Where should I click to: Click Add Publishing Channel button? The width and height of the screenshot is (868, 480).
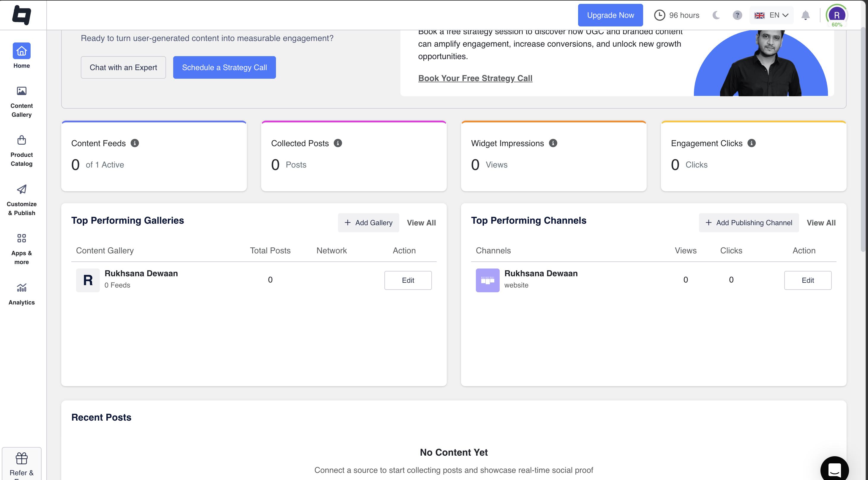click(x=749, y=223)
